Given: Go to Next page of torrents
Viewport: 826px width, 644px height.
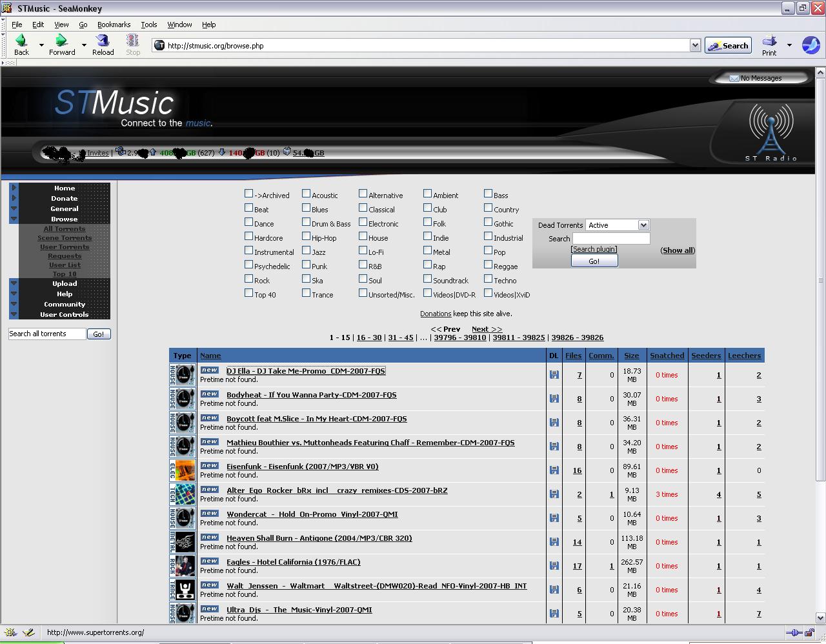Looking at the screenshot, I should (487, 329).
